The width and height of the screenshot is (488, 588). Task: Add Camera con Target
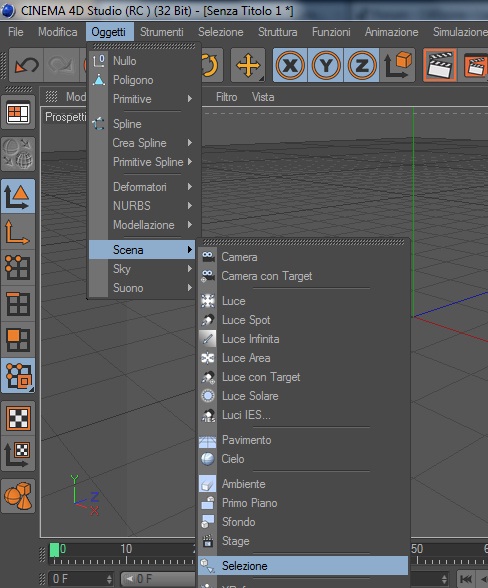tap(303, 276)
